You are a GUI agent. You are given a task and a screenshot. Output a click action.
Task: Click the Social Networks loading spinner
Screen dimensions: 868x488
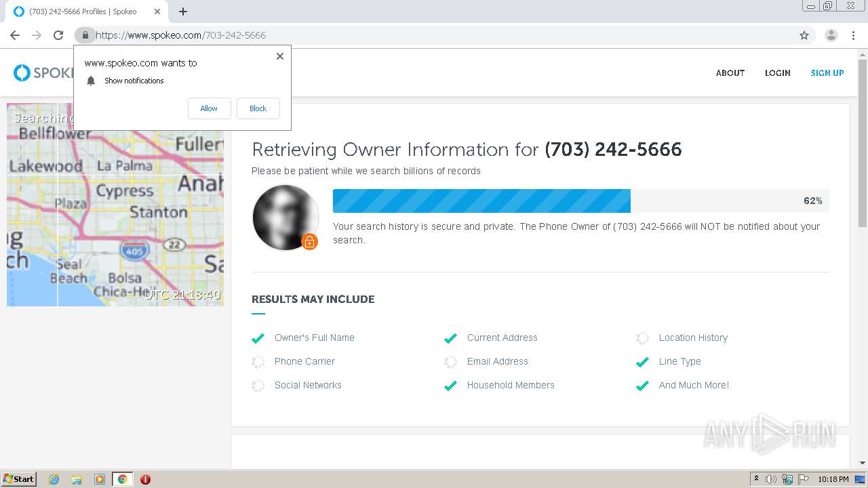pyautogui.click(x=258, y=386)
